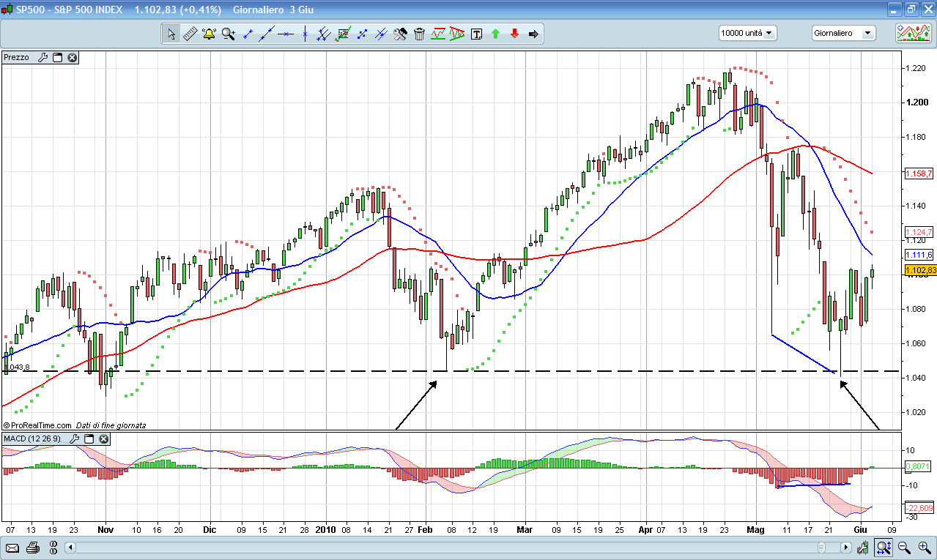Viewport: 937px width, 560px height.
Task: Open Prezzo panel wrench settings
Action: click(x=42, y=57)
